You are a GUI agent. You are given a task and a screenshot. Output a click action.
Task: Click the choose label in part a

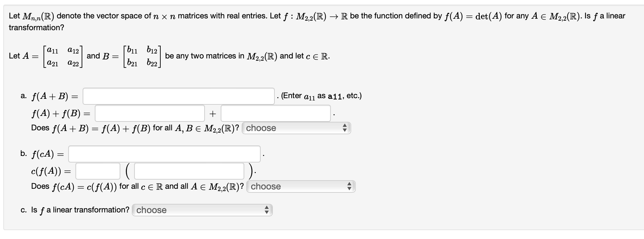(x=261, y=128)
